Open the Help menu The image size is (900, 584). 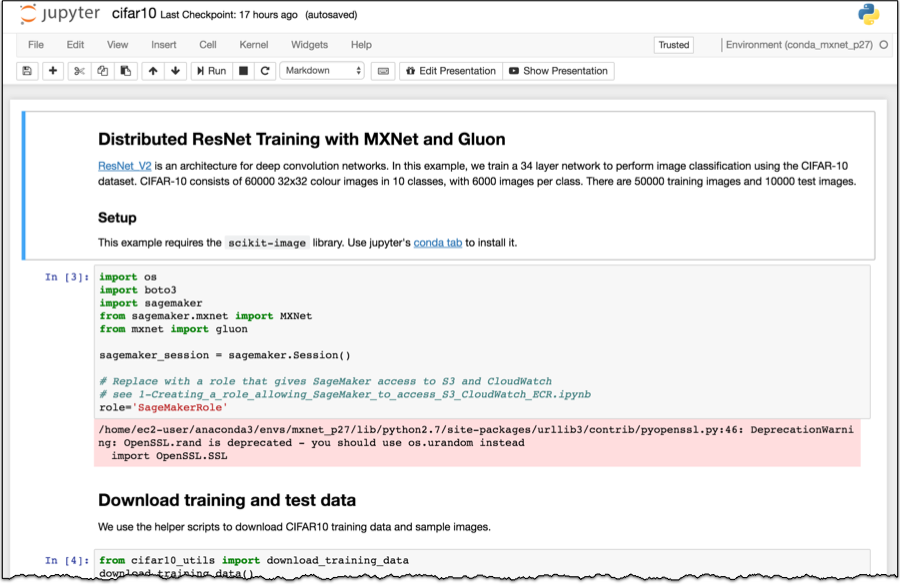[x=361, y=45]
